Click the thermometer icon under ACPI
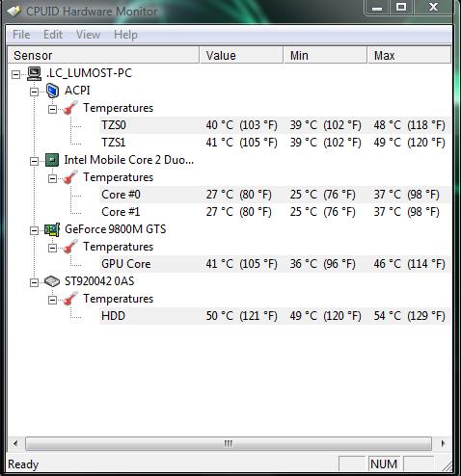The image size is (461, 476). click(x=70, y=108)
